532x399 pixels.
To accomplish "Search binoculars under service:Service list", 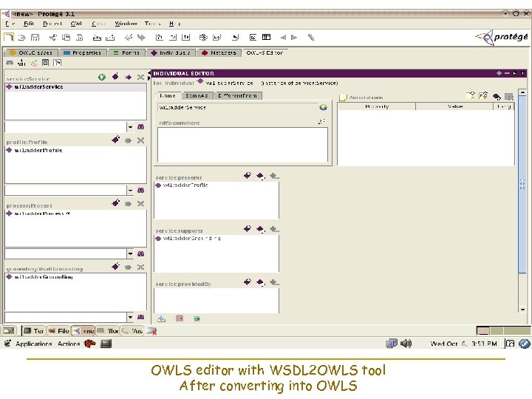I will tap(140, 127).
